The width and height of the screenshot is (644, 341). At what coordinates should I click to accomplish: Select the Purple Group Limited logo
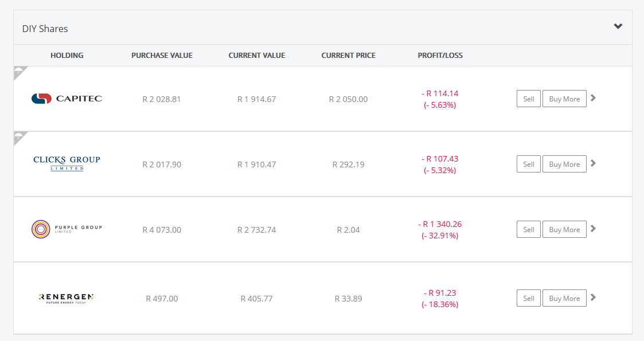(x=67, y=229)
